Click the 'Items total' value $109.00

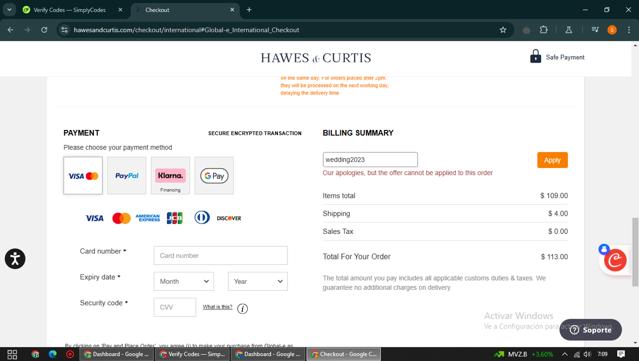tap(554, 196)
